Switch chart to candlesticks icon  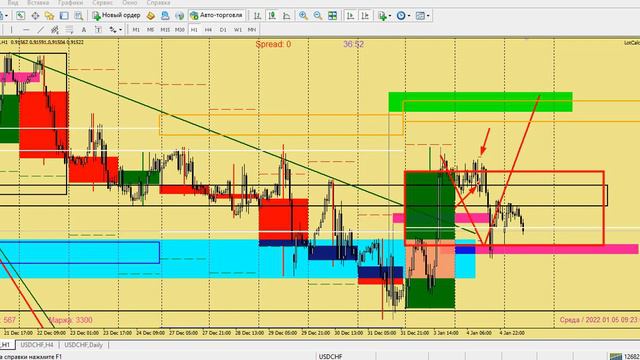pos(272,16)
